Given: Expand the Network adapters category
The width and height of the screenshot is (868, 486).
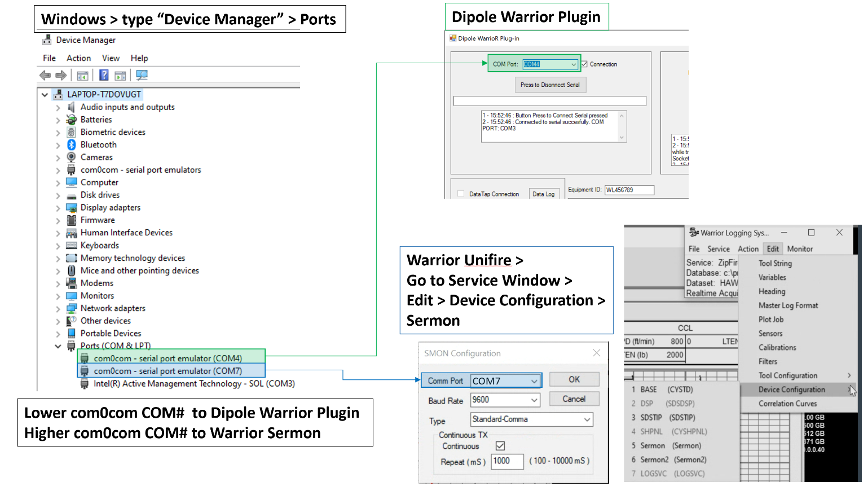Looking at the screenshot, I should point(58,308).
